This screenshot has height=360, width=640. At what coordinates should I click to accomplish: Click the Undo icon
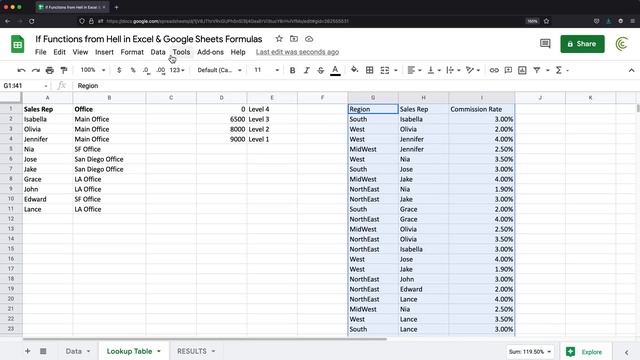[21, 70]
